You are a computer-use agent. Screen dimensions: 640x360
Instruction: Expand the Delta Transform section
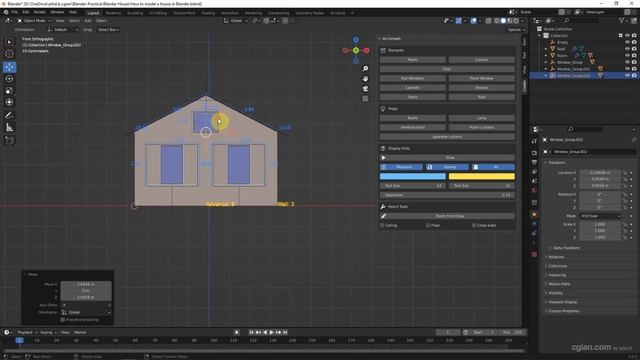tap(566, 248)
